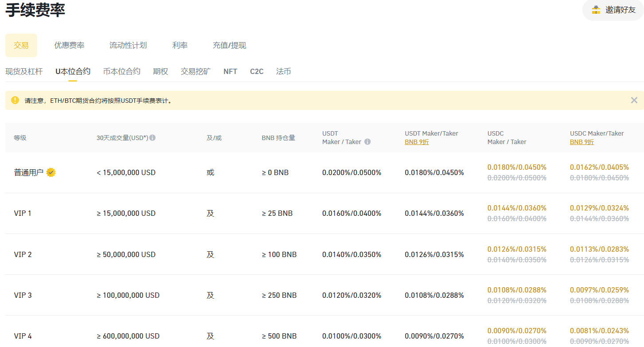Viewport: 644px width, 347px height.
Task: Click the VIP 3 level label
Action: click(x=23, y=295)
